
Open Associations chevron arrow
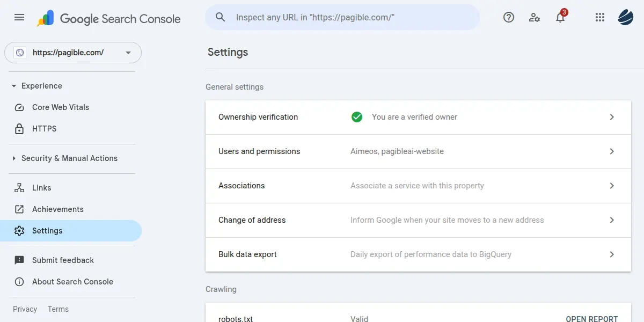(x=612, y=186)
